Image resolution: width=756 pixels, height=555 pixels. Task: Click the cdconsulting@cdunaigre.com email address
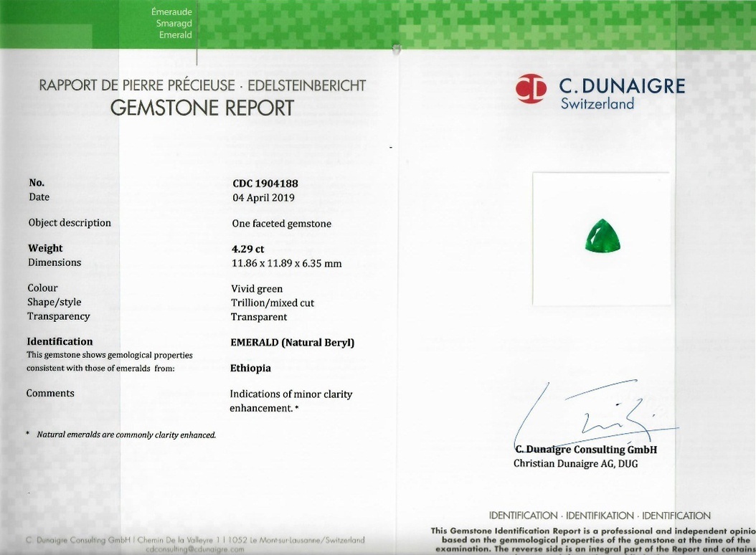click(194, 549)
